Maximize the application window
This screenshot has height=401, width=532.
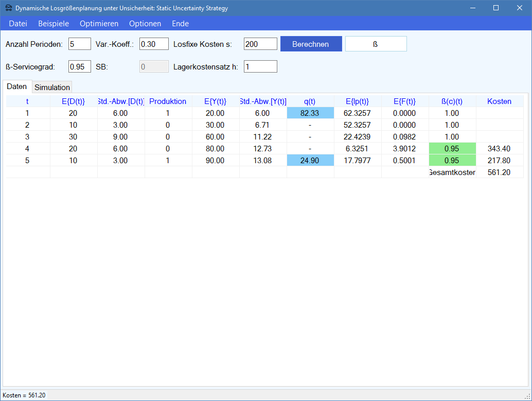pyautogui.click(x=496, y=8)
